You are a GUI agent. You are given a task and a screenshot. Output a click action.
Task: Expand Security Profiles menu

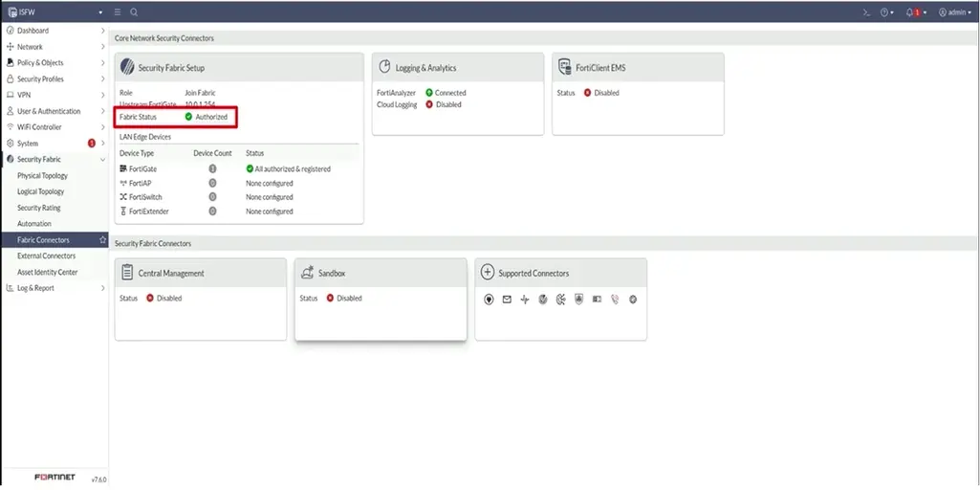[x=54, y=78]
